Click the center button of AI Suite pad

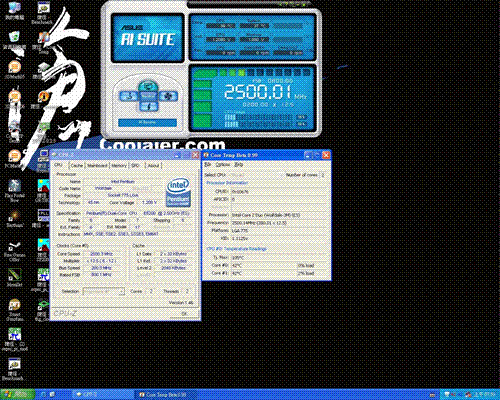click(148, 96)
